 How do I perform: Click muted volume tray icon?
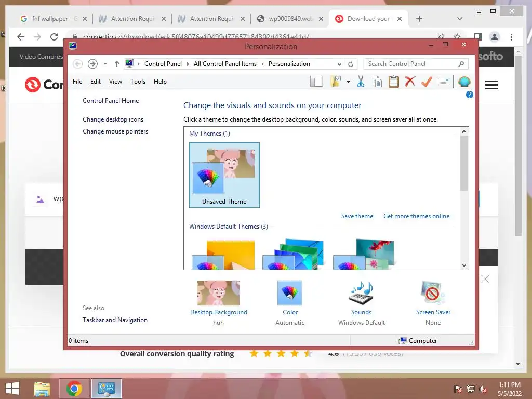(483, 389)
